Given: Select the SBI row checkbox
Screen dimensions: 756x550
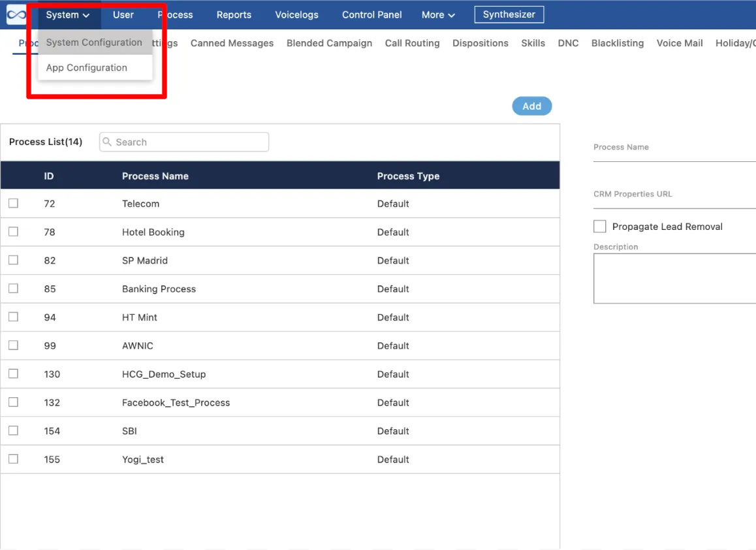Looking at the screenshot, I should click(14, 430).
